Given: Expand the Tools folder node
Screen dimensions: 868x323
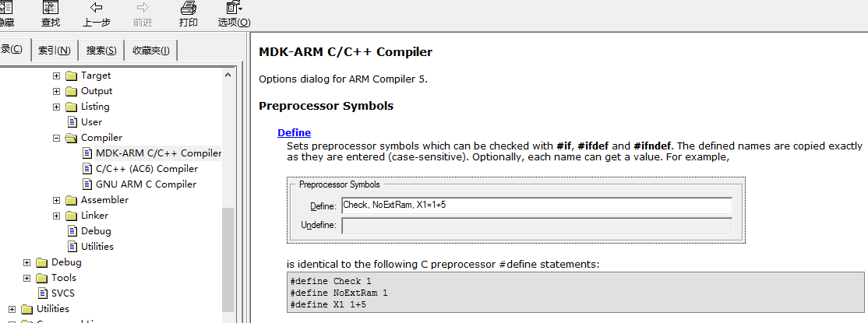Looking at the screenshot, I should click(27, 278).
